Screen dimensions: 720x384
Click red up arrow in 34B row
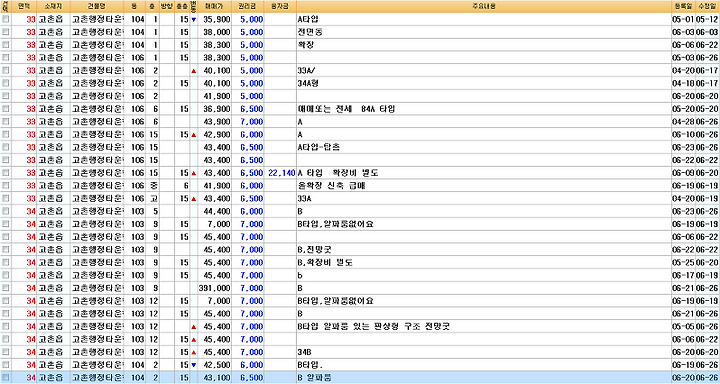(193, 352)
